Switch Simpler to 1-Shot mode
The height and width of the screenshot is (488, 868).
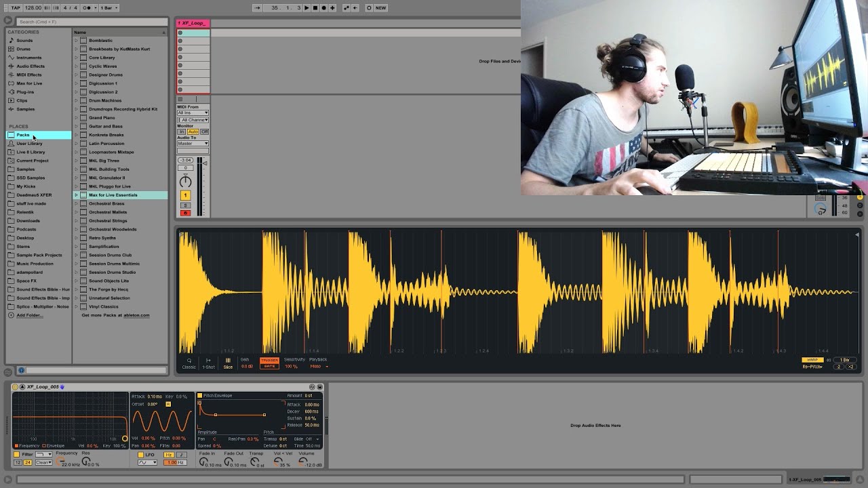click(208, 363)
